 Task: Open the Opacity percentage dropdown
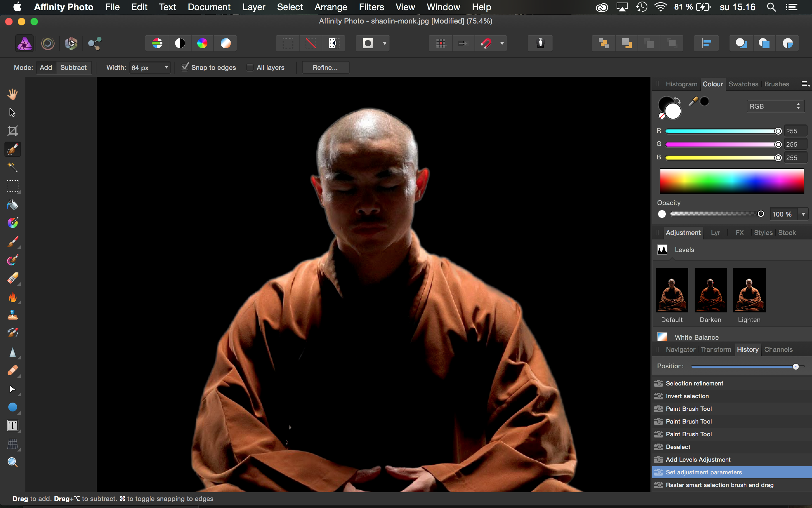[x=803, y=214]
